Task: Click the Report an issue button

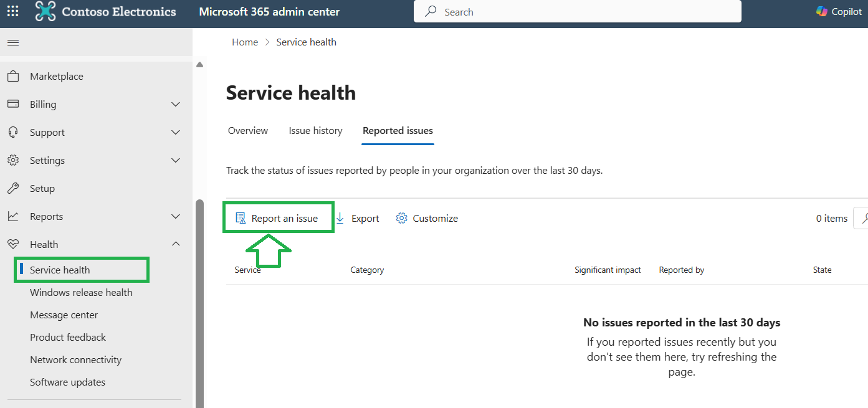Action: 278,218
